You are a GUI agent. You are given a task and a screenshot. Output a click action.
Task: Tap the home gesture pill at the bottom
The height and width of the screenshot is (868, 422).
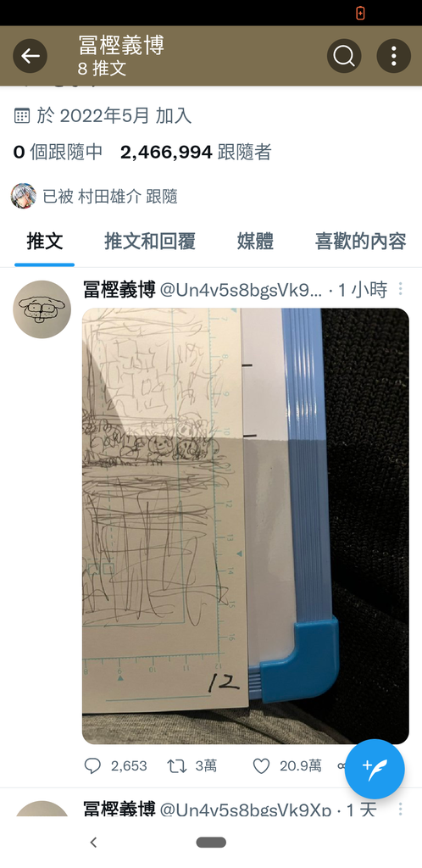211,843
